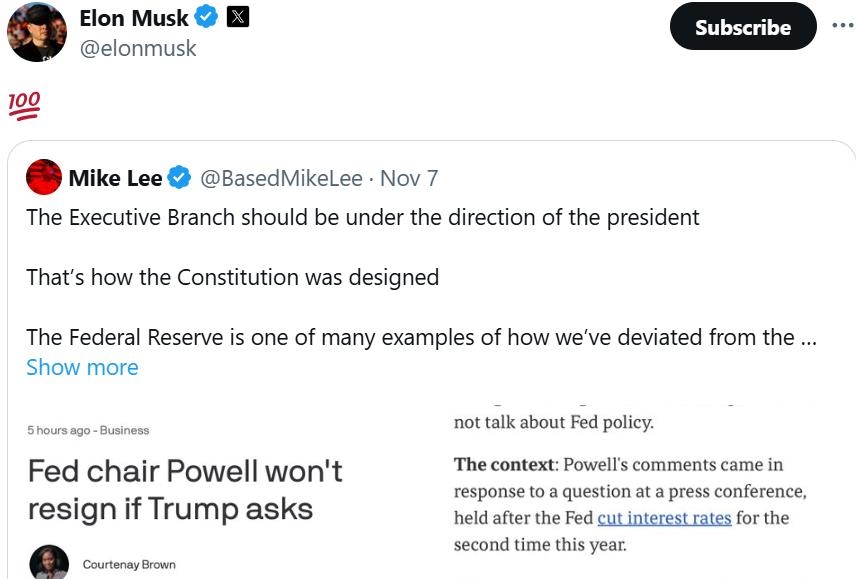
Task: Click the Subscribe button
Action: 743,27
